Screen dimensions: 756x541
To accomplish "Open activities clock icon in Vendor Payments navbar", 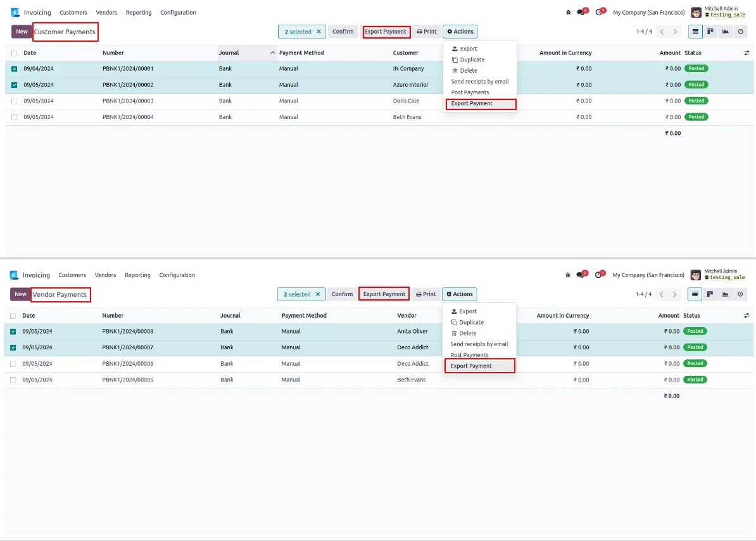I will [x=600, y=275].
